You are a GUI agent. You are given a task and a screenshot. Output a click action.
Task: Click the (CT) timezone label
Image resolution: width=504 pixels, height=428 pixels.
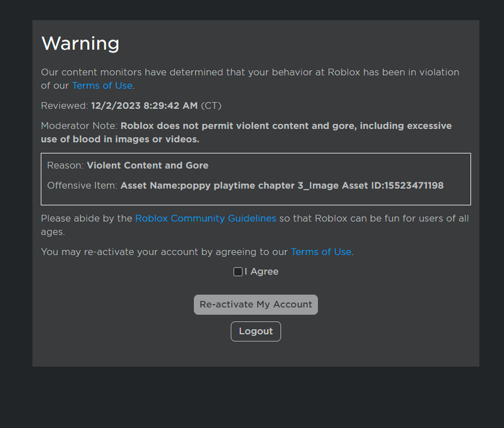tap(211, 106)
